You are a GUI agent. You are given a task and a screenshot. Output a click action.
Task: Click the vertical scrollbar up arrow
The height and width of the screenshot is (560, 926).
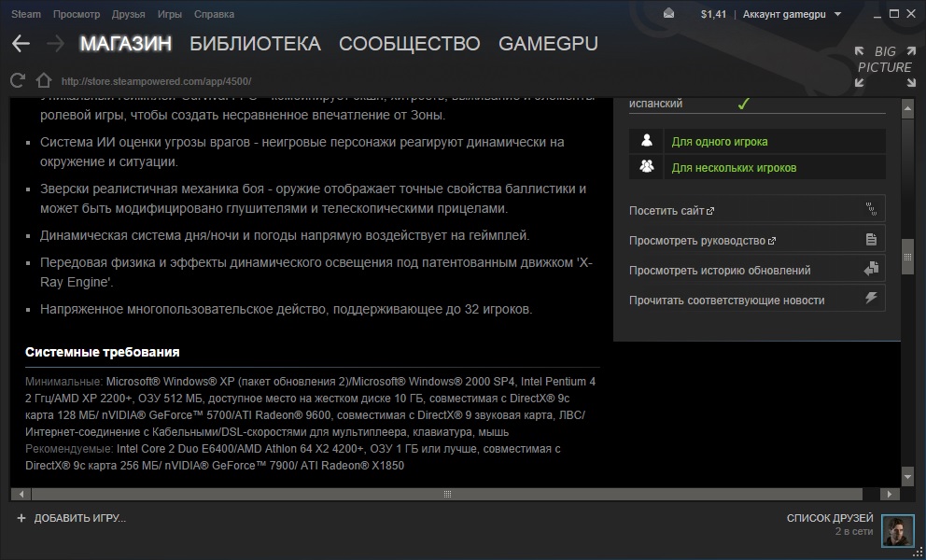coord(907,108)
